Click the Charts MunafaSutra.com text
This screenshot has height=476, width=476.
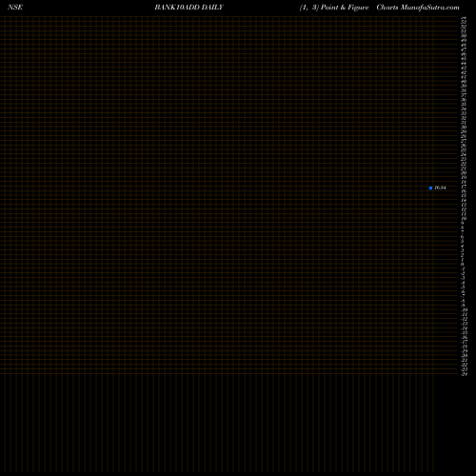pos(418,8)
